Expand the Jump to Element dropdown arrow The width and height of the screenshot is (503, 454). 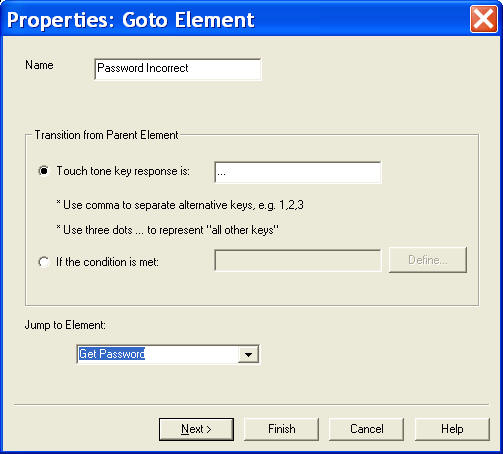click(248, 355)
